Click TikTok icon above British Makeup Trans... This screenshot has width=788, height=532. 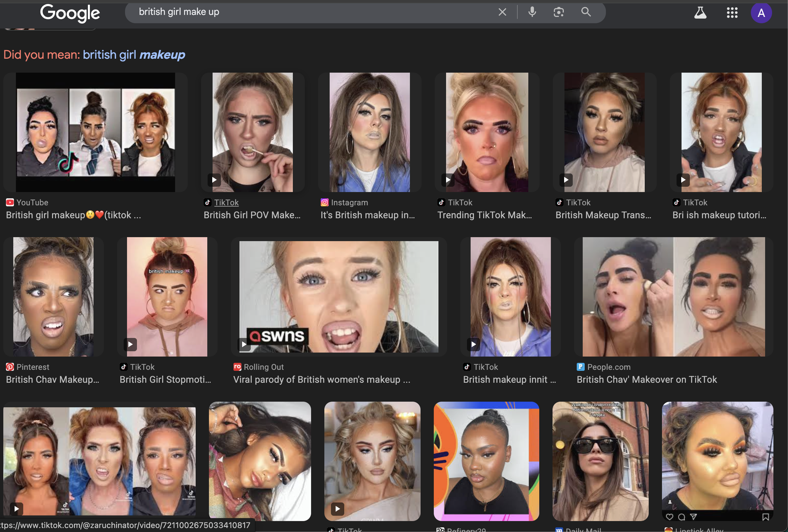pos(559,202)
